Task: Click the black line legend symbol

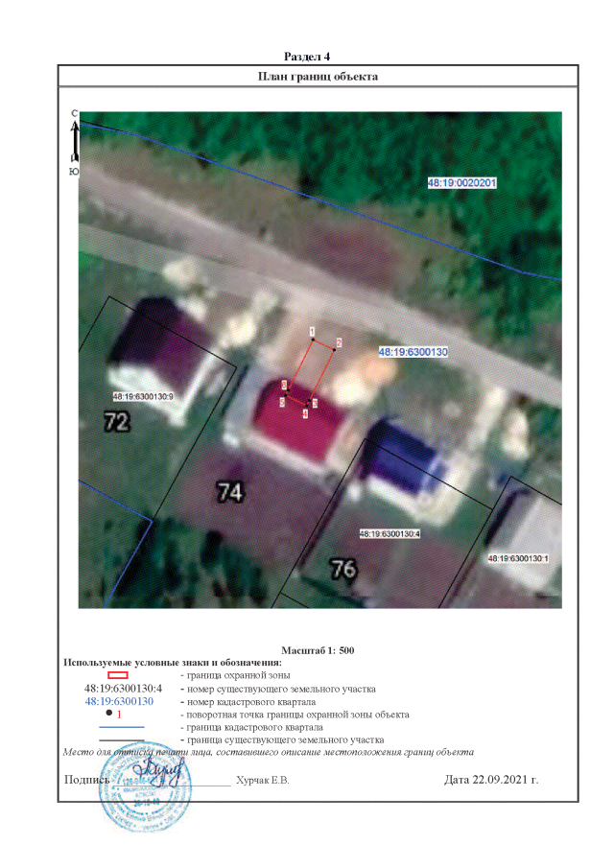Action: point(120,739)
